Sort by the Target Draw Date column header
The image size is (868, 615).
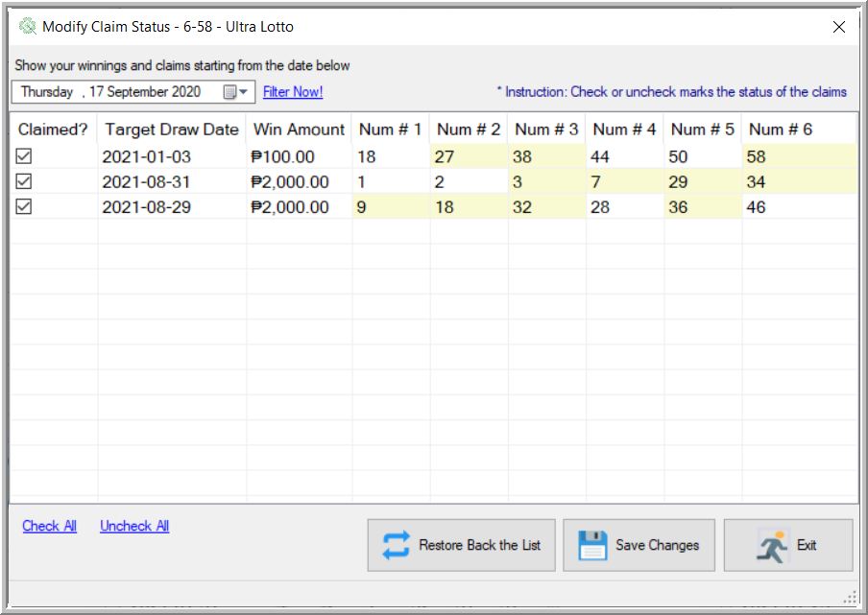[172, 130]
